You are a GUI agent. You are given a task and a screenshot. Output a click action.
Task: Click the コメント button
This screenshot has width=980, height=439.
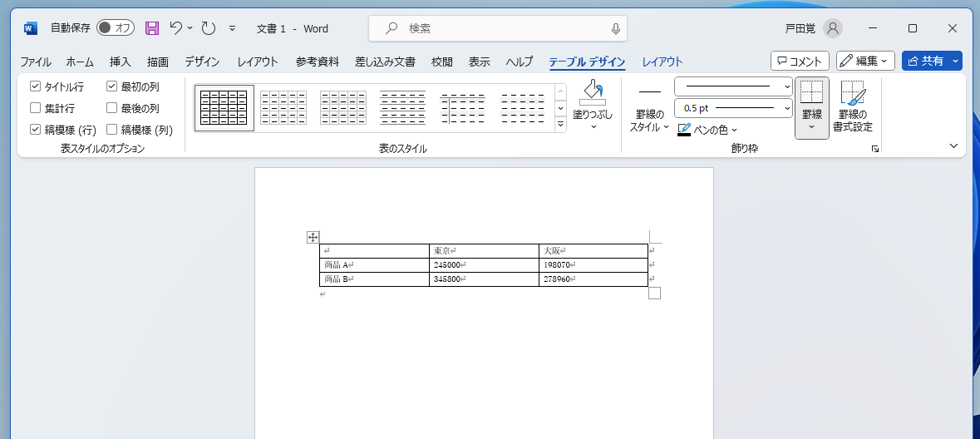click(800, 61)
